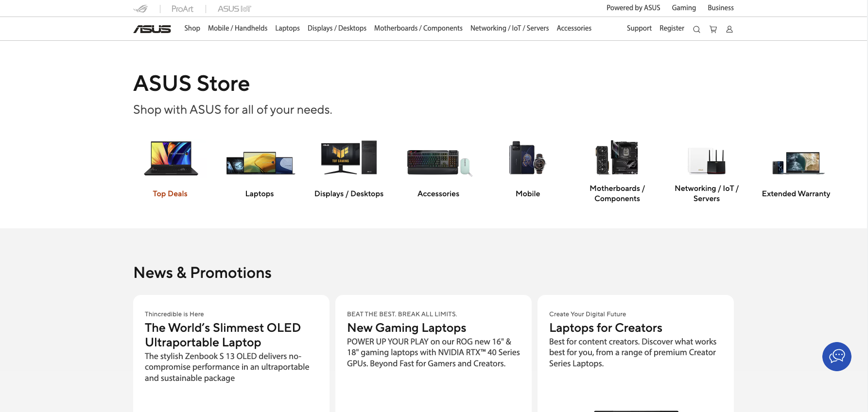Select the Extended Warranty category label
Image resolution: width=868 pixels, height=412 pixels.
(796, 193)
